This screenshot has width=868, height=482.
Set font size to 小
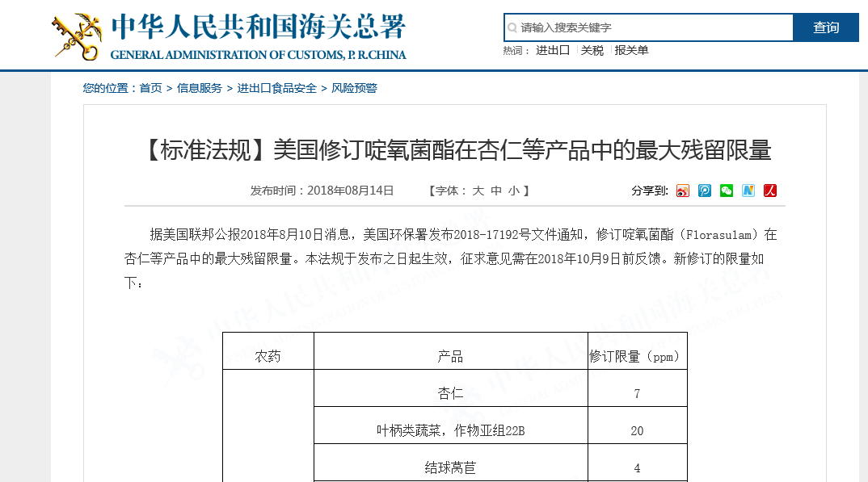point(514,191)
